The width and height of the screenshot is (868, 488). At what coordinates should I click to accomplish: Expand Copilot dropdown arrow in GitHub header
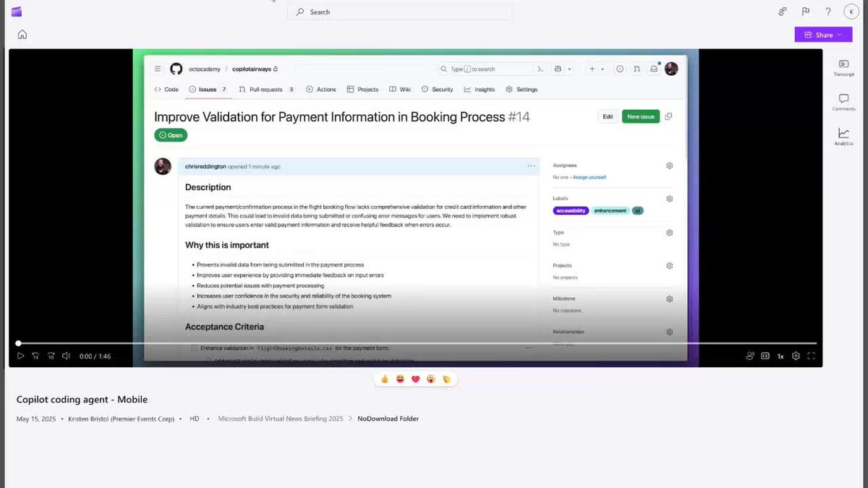pyautogui.click(x=569, y=69)
